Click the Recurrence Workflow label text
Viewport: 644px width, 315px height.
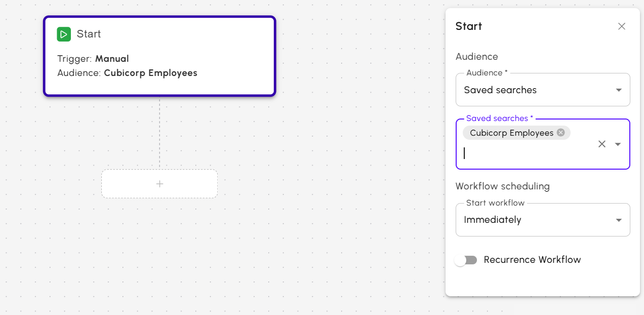click(x=532, y=260)
